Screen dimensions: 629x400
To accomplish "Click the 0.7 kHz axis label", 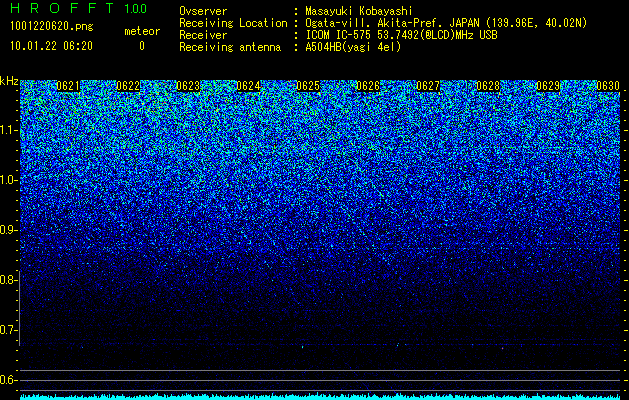I will (8, 330).
